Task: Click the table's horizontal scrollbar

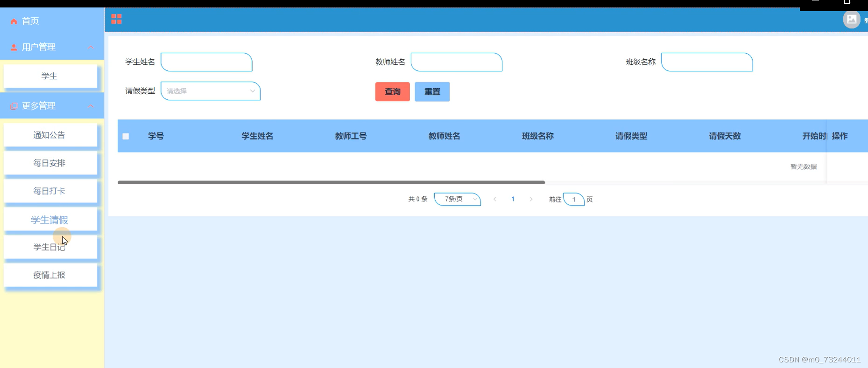Action: (x=331, y=182)
